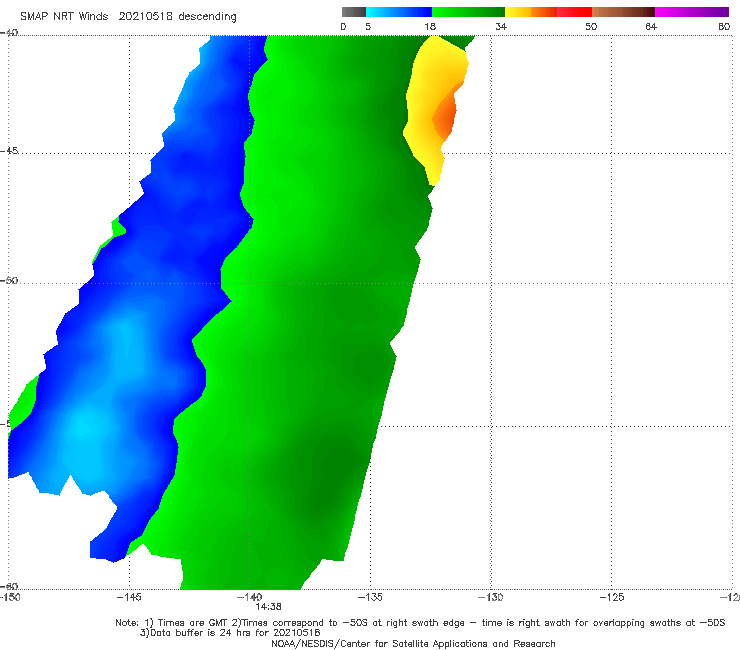Viewport: 740px width, 650px height.
Task: Click the latitude label '-40'
Action: (x=9, y=32)
